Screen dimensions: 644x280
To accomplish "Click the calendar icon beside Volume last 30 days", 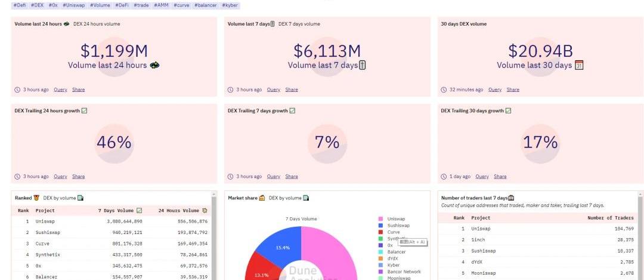I will 578,65.
